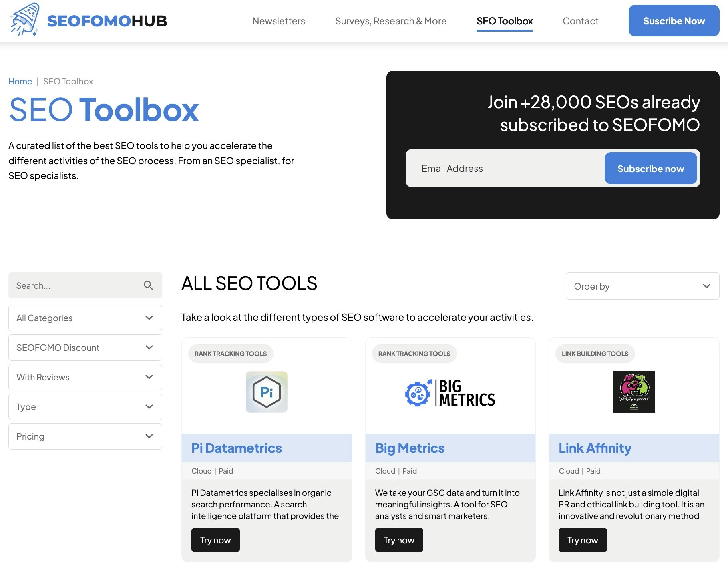Open the Newsletters menu item

(x=279, y=21)
